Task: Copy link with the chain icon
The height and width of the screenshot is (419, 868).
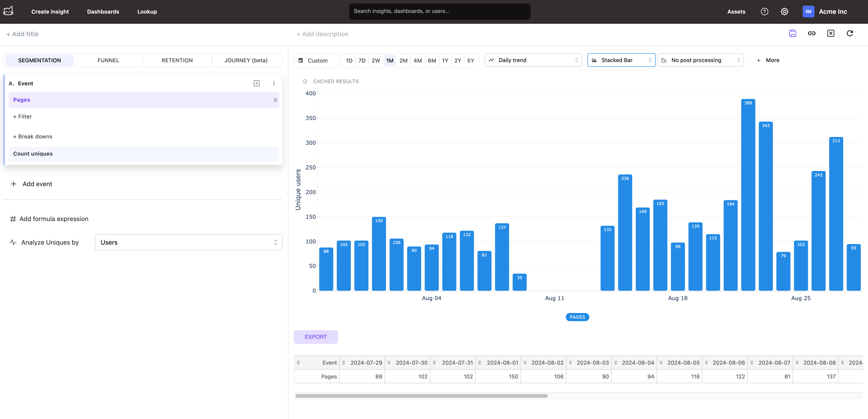Action: pyautogui.click(x=812, y=33)
